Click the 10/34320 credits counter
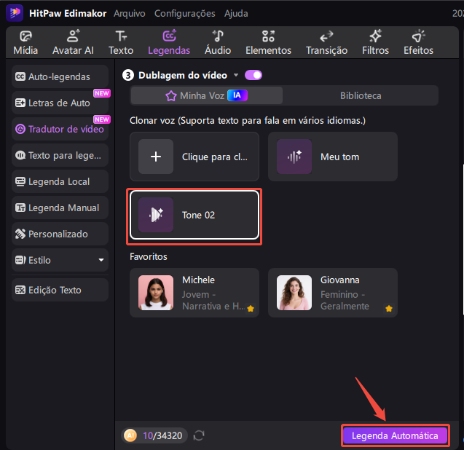464x450 pixels. click(x=163, y=436)
